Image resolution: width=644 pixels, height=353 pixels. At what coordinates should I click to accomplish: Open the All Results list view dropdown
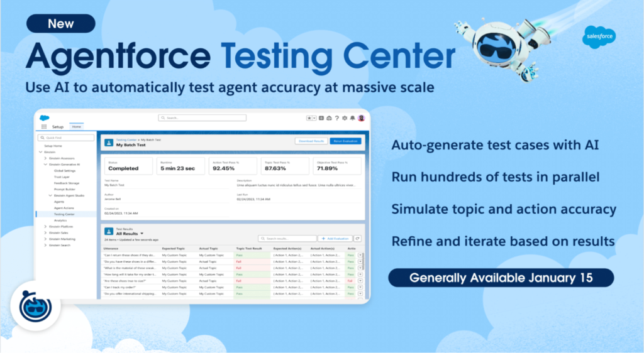click(x=142, y=234)
